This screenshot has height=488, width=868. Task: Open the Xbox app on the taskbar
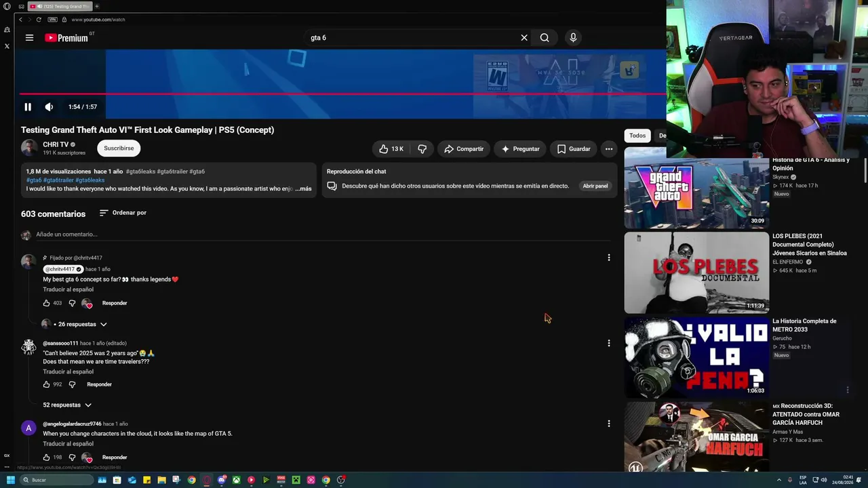[x=236, y=480]
